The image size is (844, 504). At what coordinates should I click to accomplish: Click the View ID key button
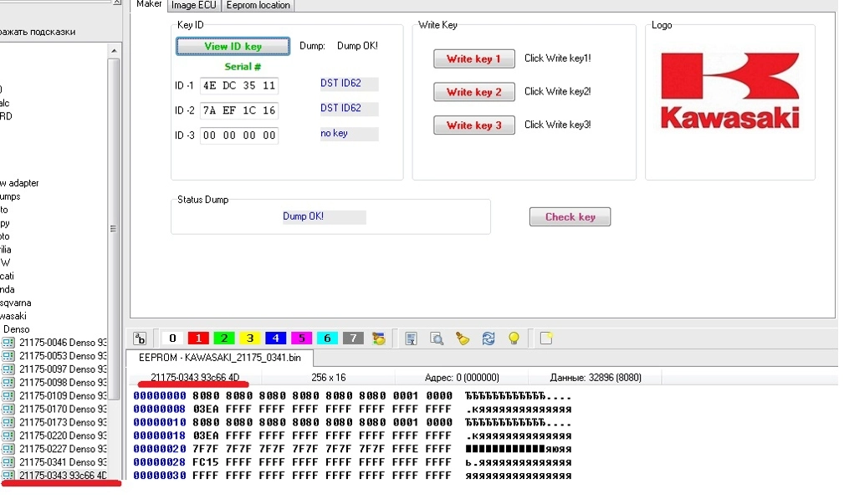pyautogui.click(x=233, y=46)
